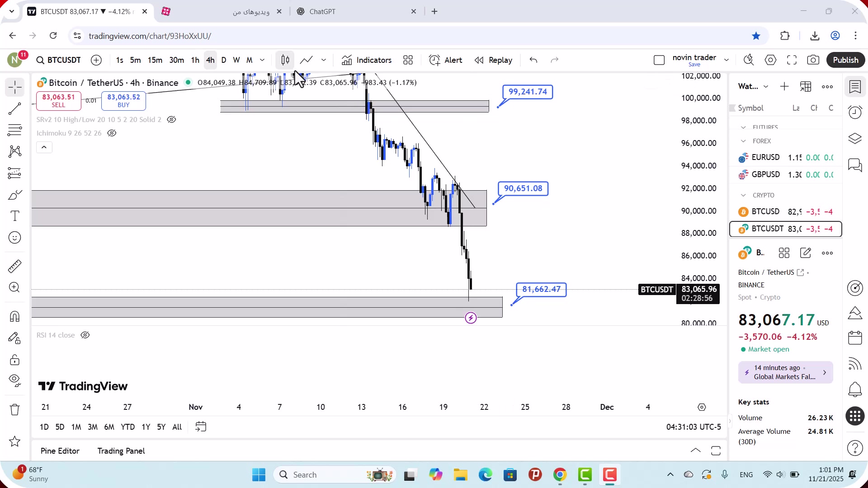Collapse the indicator legend arrow
The height and width of the screenshot is (488, 868).
pyautogui.click(x=44, y=147)
